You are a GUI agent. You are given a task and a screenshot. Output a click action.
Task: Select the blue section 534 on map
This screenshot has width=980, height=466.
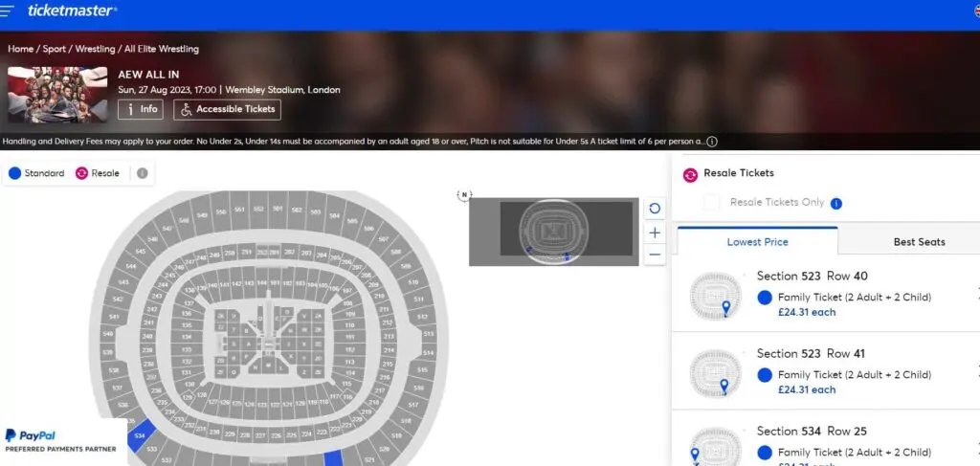[141, 434]
